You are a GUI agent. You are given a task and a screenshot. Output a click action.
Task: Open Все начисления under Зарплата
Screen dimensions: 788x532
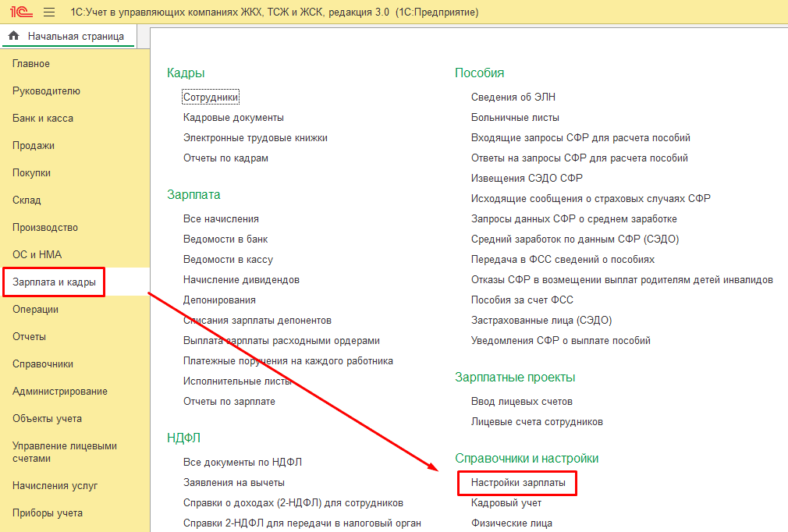pyautogui.click(x=221, y=219)
